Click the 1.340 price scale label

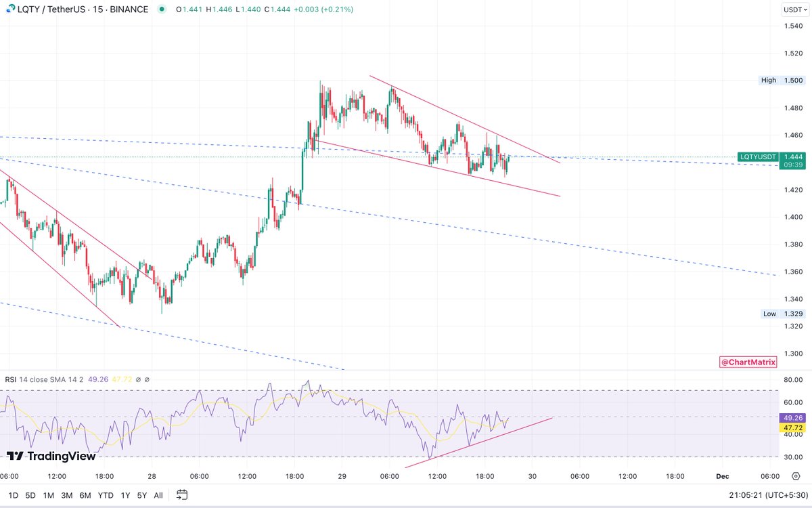793,299
